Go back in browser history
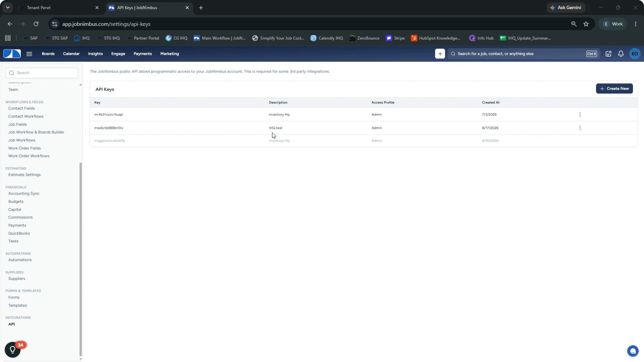This screenshot has height=362, width=644. click(10, 24)
